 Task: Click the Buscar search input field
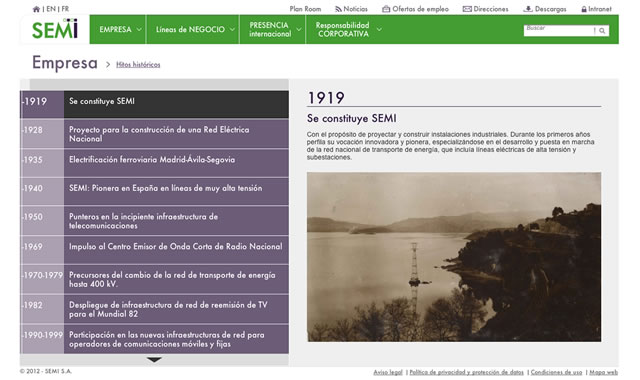(558, 31)
